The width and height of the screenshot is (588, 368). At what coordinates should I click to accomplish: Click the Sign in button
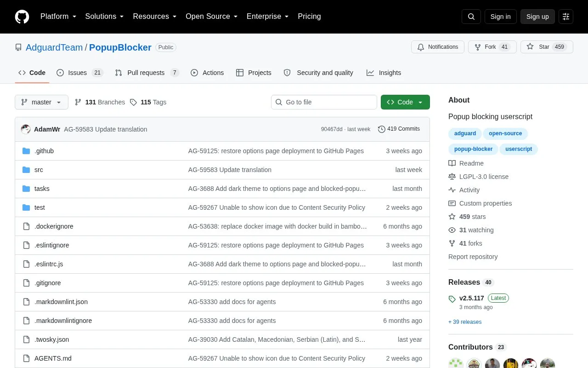click(x=500, y=17)
